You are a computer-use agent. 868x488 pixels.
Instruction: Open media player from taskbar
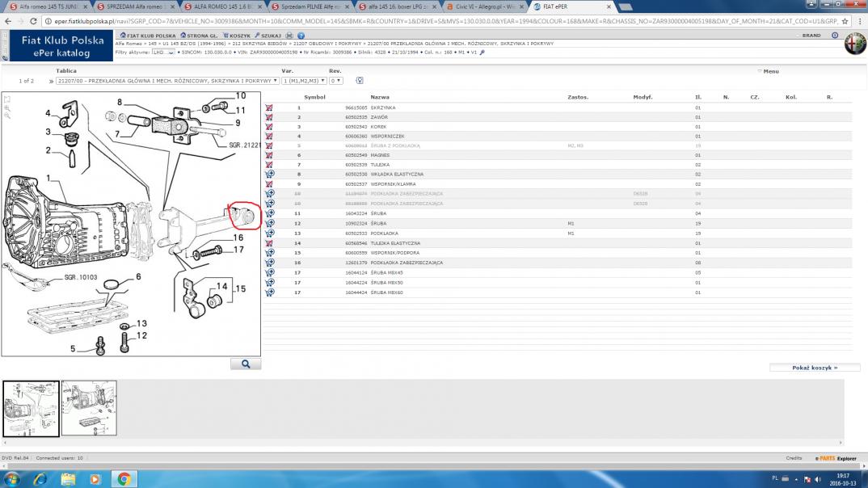[95, 479]
